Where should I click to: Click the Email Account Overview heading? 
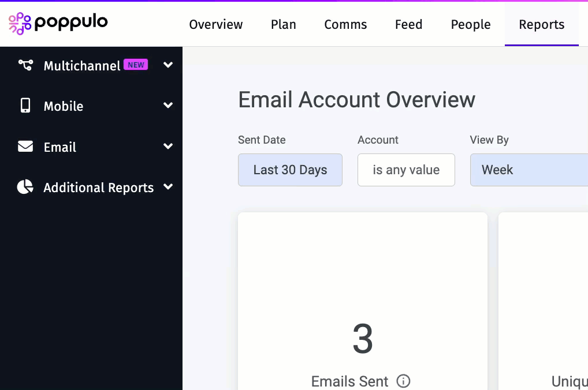coord(356,100)
